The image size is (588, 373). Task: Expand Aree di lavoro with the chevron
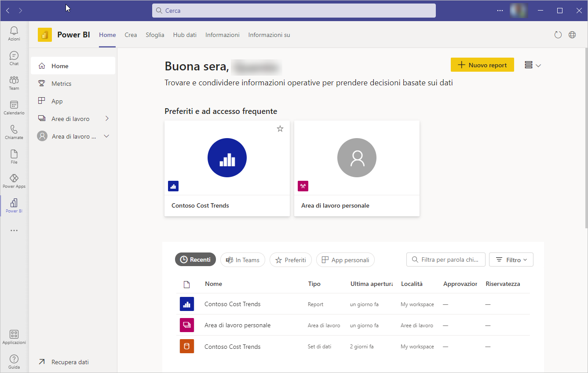[107, 119]
